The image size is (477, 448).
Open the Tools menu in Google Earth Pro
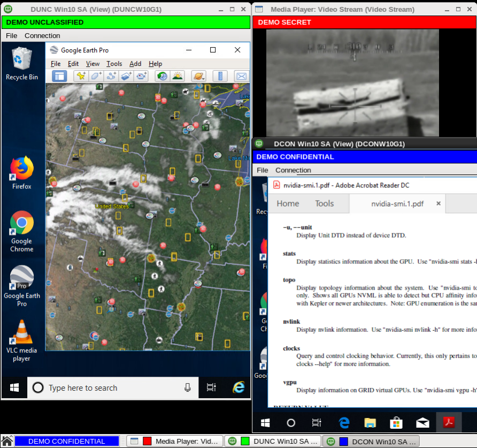[x=114, y=64]
